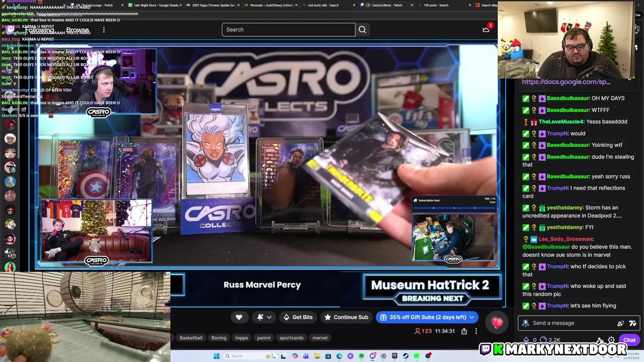Open the Prime loot crown icon with badge

click(487, 29)
